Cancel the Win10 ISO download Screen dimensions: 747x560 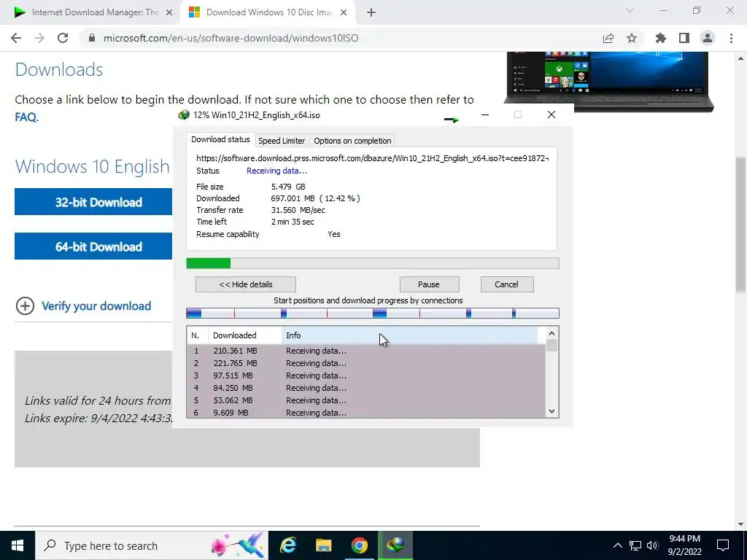click(x=506, y=284)
